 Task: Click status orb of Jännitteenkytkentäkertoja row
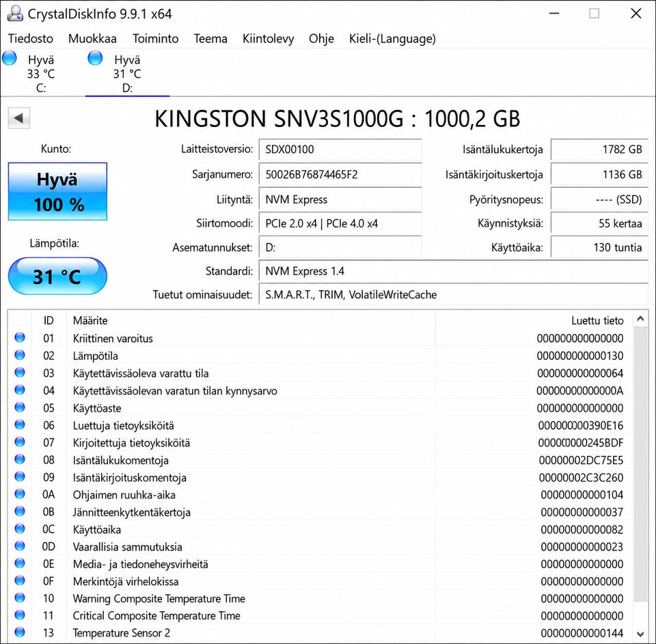(x=20, y=511)
